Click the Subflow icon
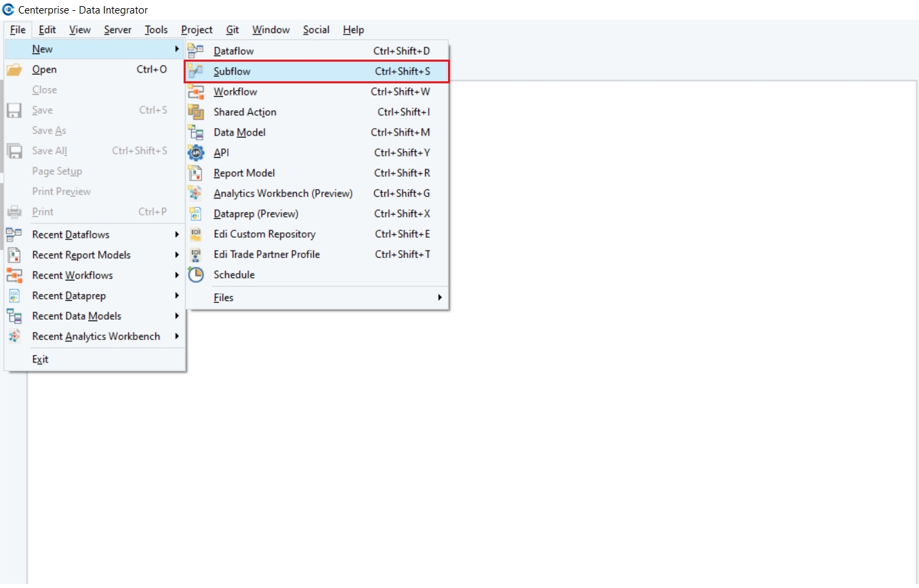 click(x=195, y=71)
